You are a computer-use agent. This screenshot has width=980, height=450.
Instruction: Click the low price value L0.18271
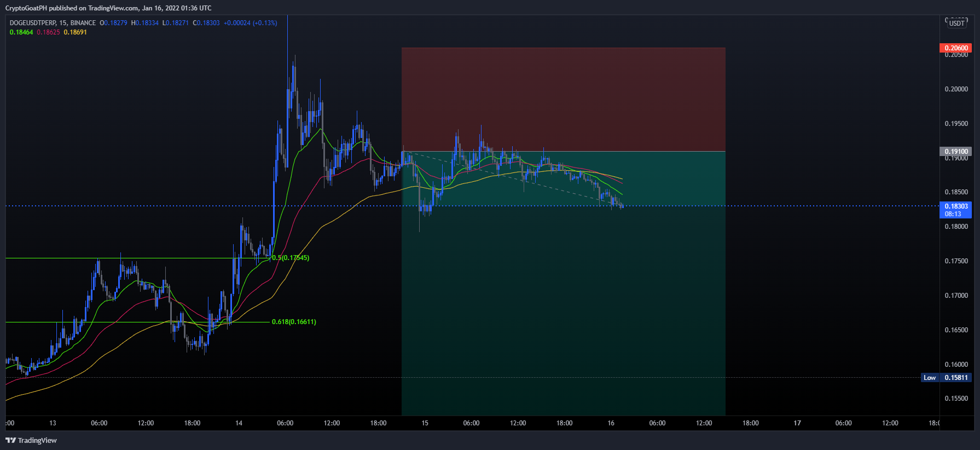tap(176, 23)
